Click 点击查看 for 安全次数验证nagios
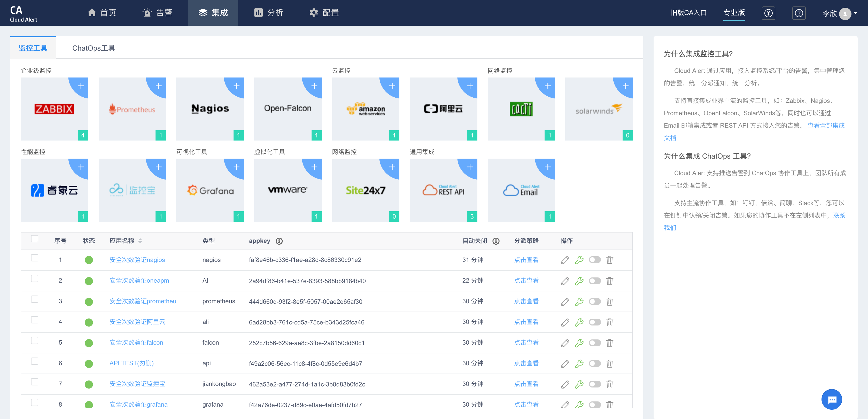Screen dimensions: 868x419 coord(526,260)
